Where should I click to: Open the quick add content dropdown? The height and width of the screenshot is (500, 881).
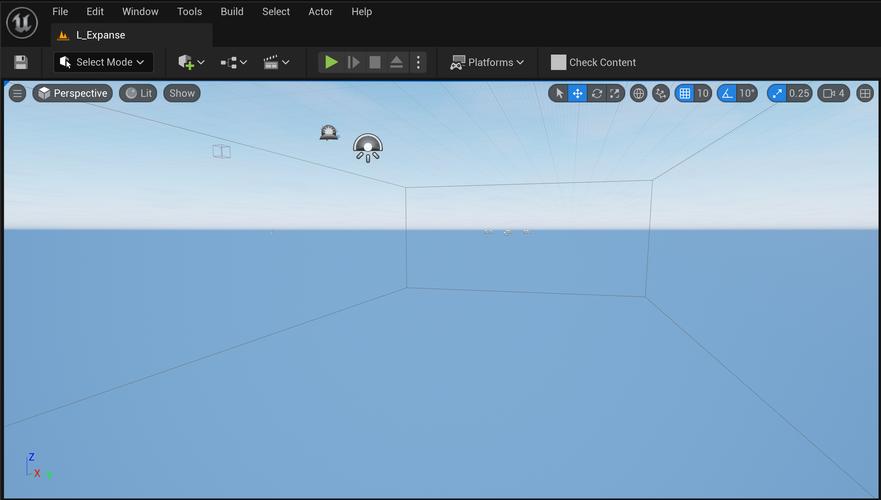pos(191,62)
